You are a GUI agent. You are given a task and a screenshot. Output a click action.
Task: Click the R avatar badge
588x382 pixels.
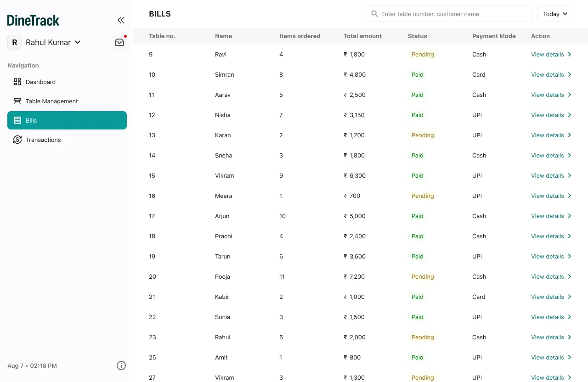[x=15, y=42]
